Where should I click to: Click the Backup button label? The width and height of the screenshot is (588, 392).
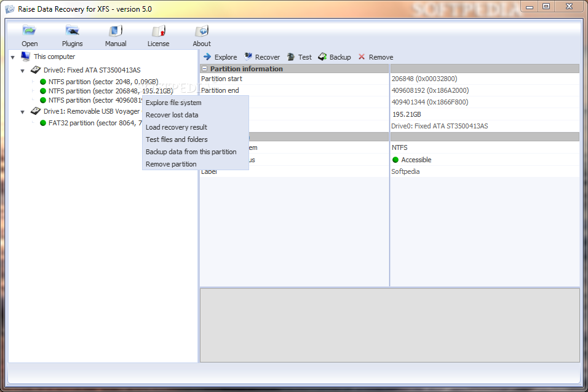340,57
